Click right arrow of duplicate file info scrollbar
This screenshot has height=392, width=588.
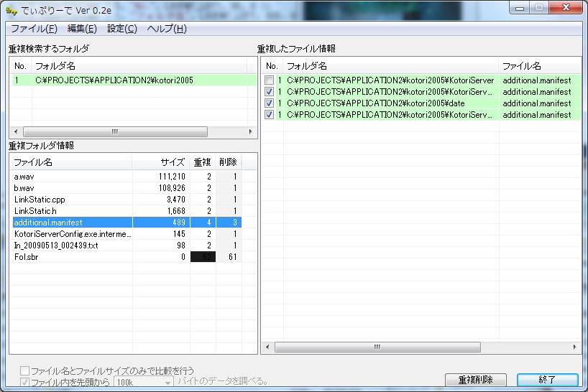pyautogui.click(x=575, y=347)
